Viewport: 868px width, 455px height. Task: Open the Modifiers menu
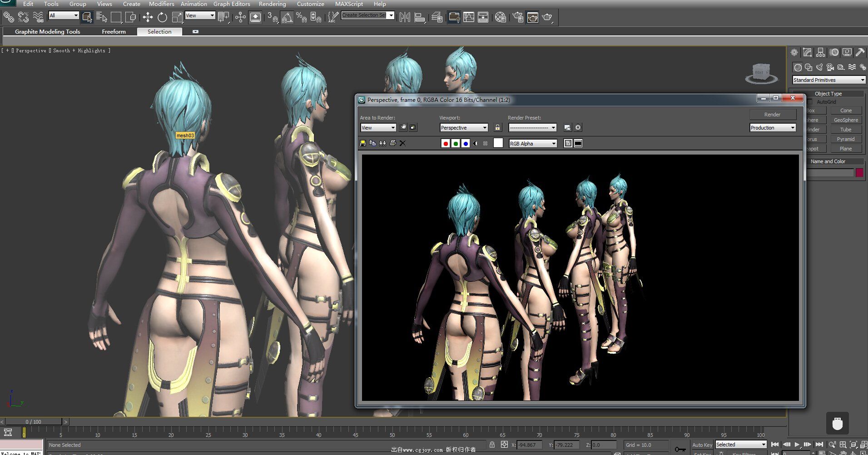[161, 4]
